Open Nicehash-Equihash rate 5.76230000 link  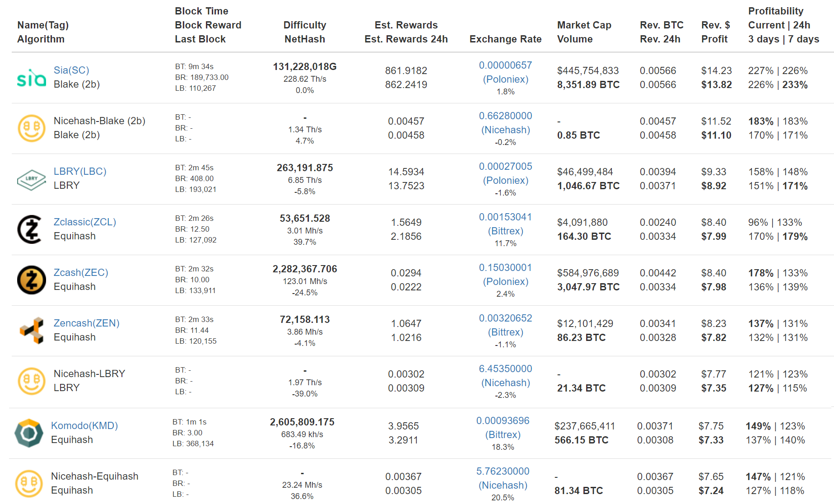pos(503,471)
